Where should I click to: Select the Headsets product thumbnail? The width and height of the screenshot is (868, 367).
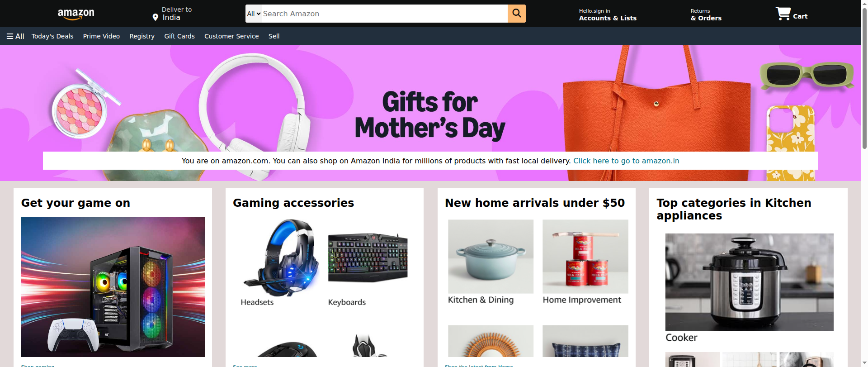pos(281,258)
